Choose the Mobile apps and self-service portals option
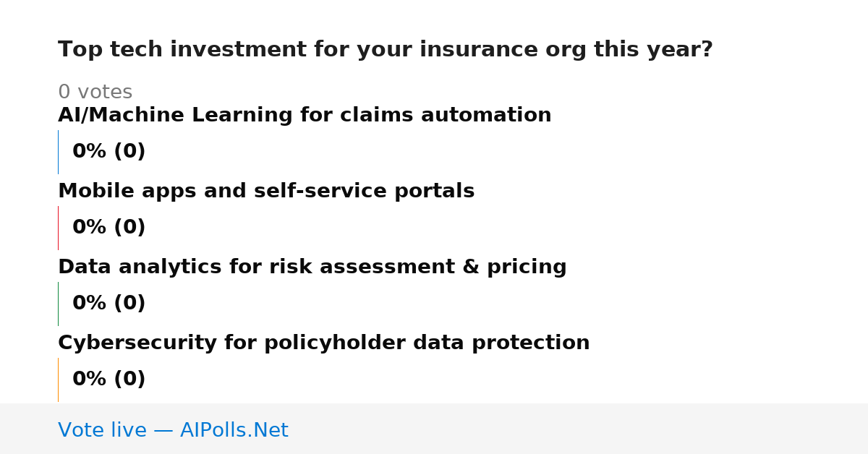868x454 pixels. pyautogui.click(x=266, y=192)
